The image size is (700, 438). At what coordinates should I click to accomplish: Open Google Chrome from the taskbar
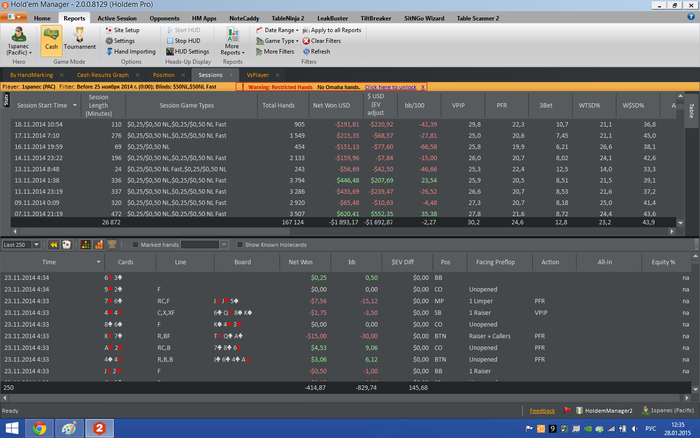pos(39,429)
